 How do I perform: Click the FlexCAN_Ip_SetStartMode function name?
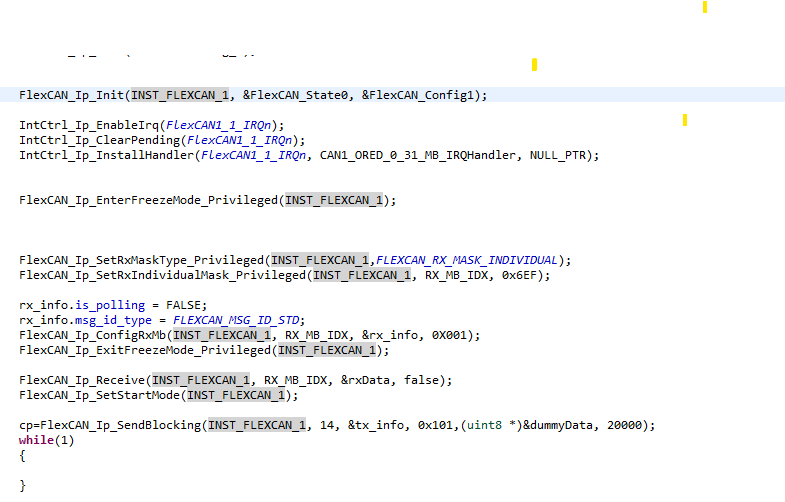click(100, 395)
